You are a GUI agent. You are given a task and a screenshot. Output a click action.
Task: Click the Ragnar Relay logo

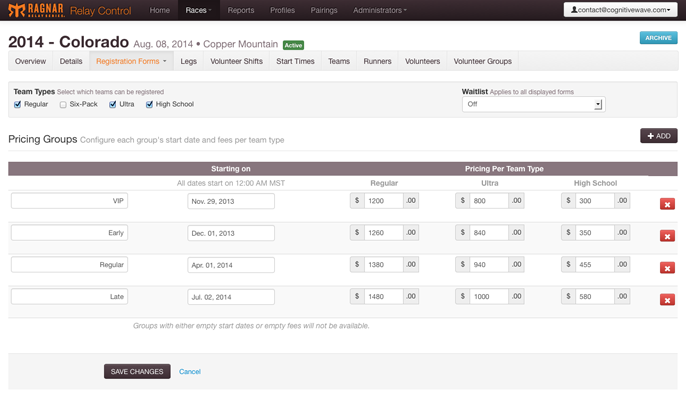[x=36, y=10]
